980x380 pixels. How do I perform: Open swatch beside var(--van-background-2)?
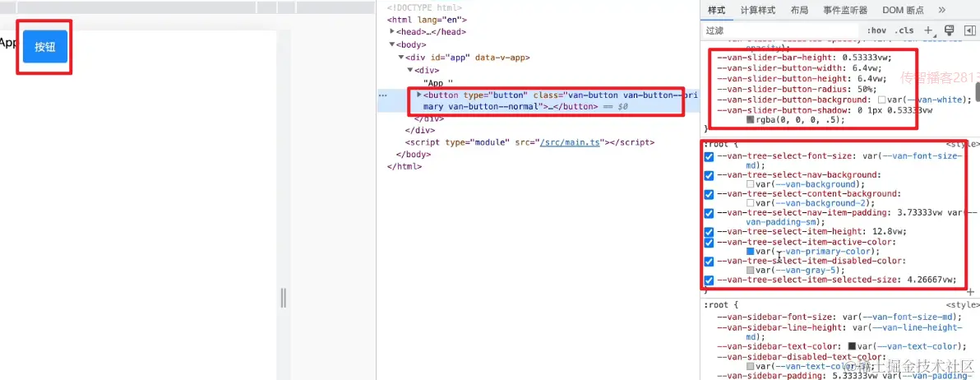click(x=751, y=204)
